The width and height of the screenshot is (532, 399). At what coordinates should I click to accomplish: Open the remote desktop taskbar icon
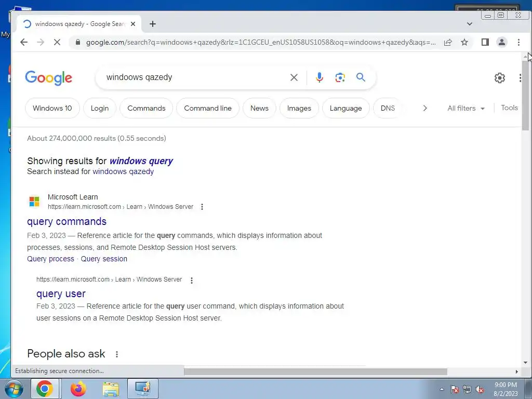(x=142, y=389)
